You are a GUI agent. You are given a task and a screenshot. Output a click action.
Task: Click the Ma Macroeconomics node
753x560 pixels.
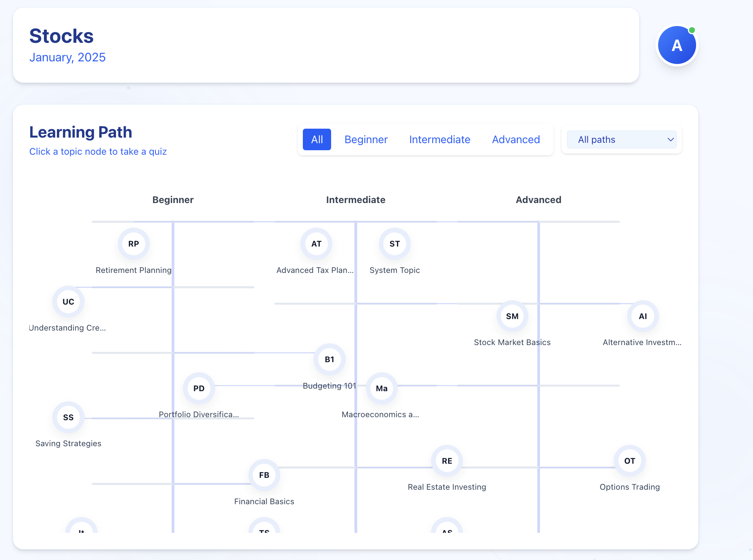(x=381, y=388)
